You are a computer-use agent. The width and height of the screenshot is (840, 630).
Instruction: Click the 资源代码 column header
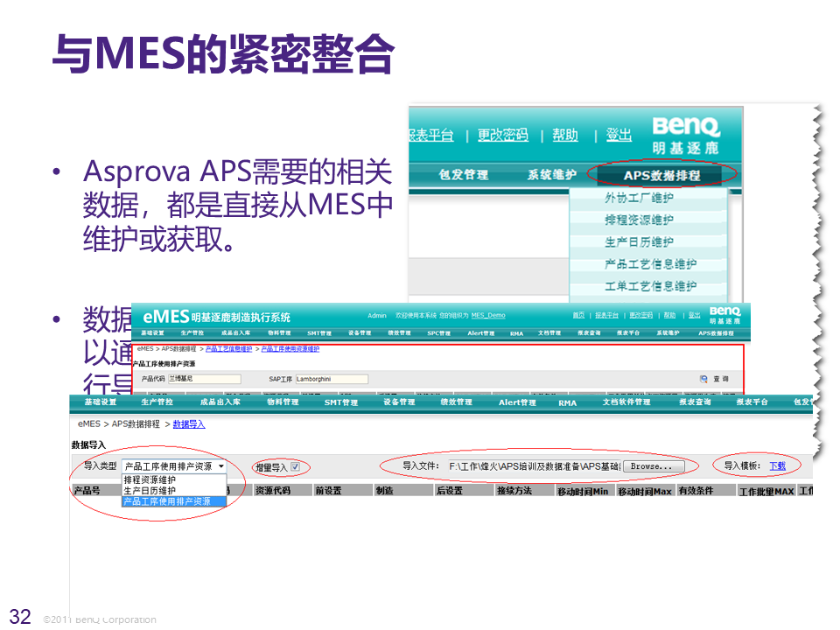coord(283,490)
